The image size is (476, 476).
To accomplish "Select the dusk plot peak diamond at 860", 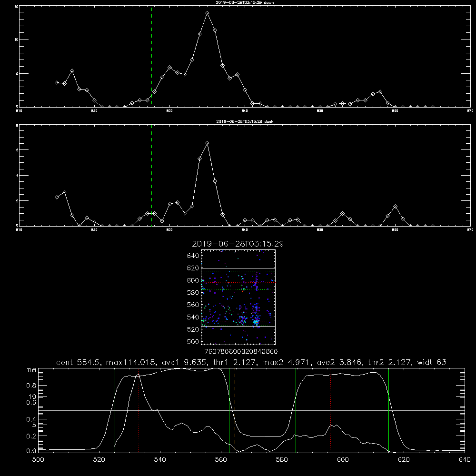I will pos(395,207).
